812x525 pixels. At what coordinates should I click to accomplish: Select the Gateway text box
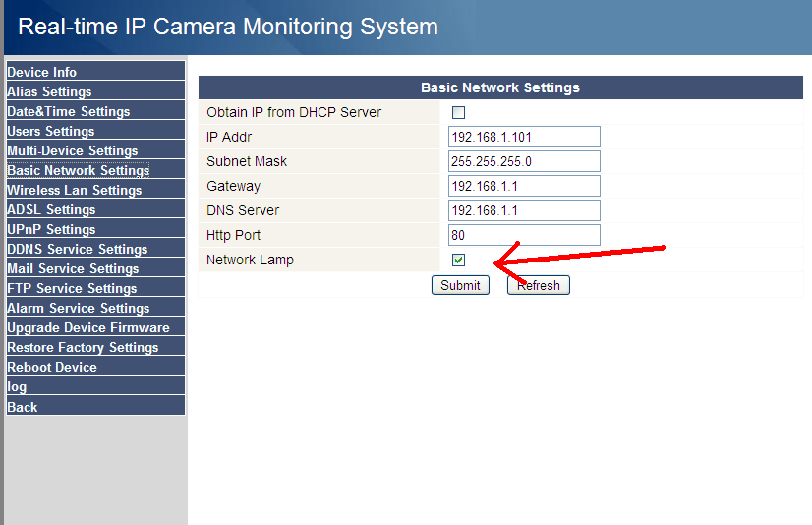coord(524,186)
